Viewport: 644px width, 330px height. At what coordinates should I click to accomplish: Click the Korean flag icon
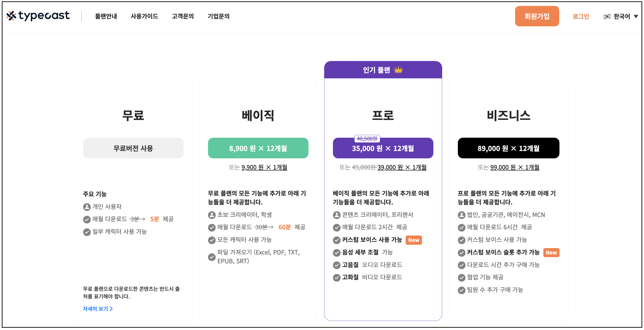[607, 17]
